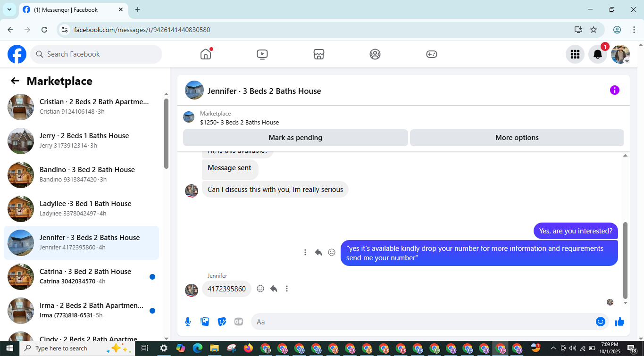
Task: Show hidden system tray icons
Action: 553,348
